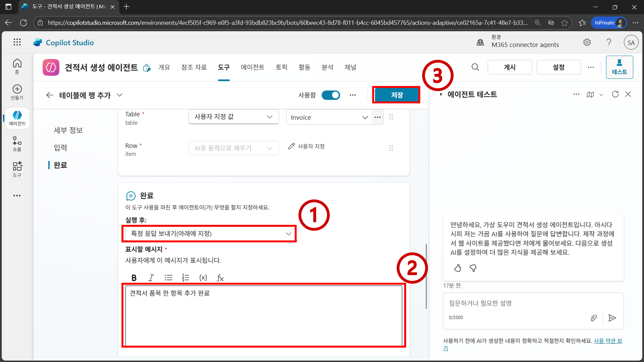Click the insert variable {x} icon

click(203, 278)
